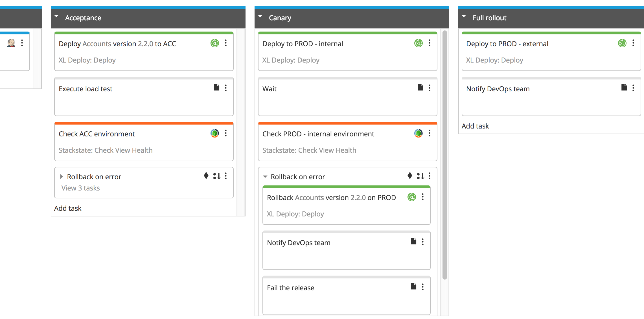Open kebab menu of Check ACC environment
Screen dimensions: 644x319
[226, 133]
